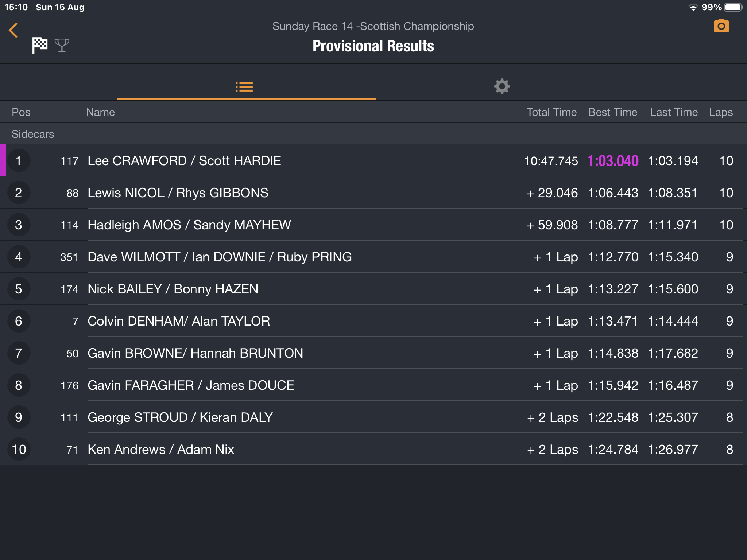747x560 pixels.
Task: Open the gear settings tab
Action: point(502,86)
